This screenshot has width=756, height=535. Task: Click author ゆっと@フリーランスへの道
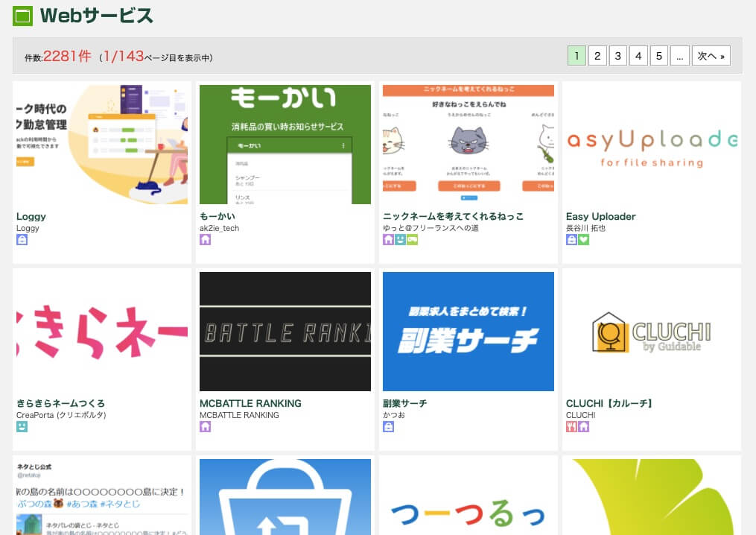431,228
